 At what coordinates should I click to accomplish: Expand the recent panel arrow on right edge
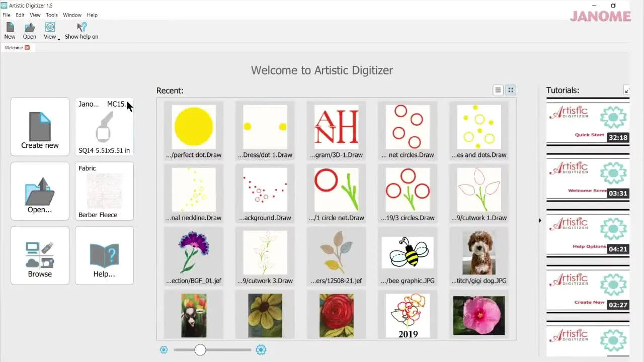pos(540,220)
